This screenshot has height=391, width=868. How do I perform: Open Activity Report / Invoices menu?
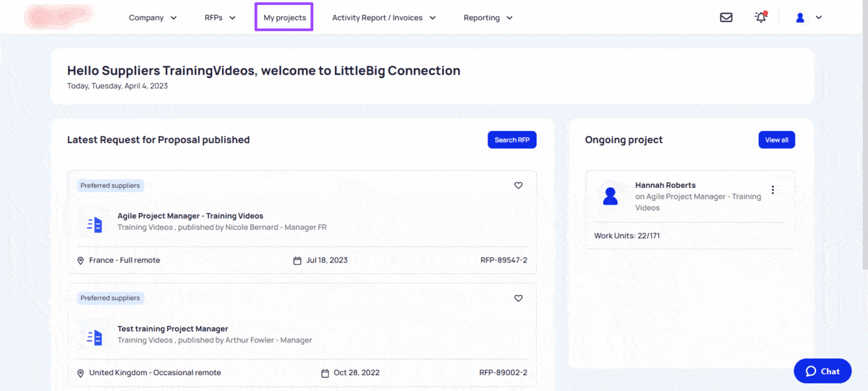(x=384, y=17)
